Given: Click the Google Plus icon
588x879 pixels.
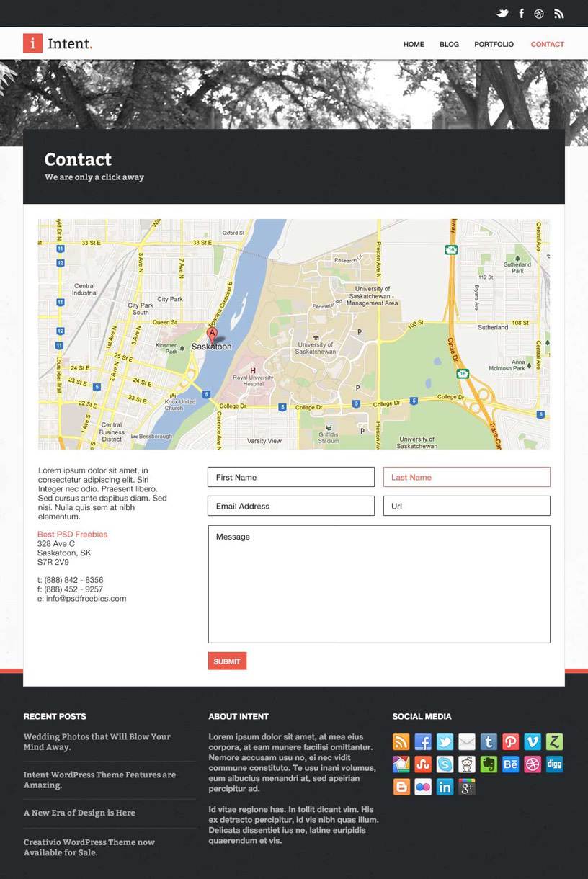Looking at the screenshot, I should 467,787.
